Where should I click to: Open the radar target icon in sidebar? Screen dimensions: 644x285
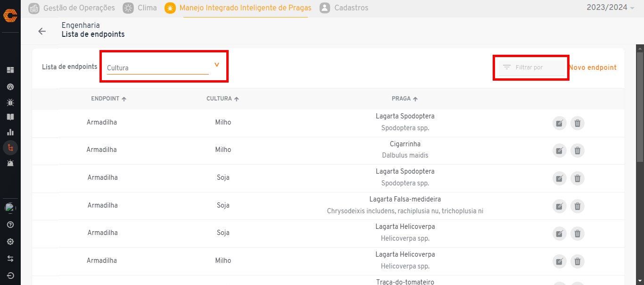10,87
